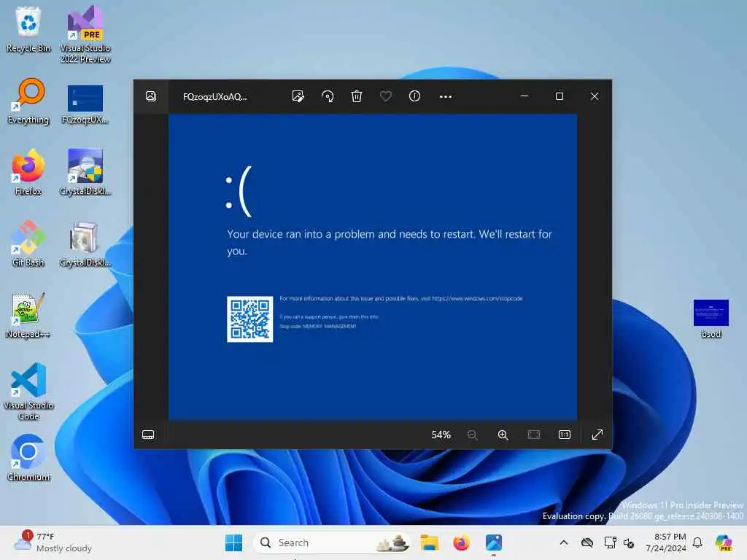This screenshot has height=560, width=747.
Task: Select Visual Studio 2022 Preview shortcut
Action: point(85,35)
